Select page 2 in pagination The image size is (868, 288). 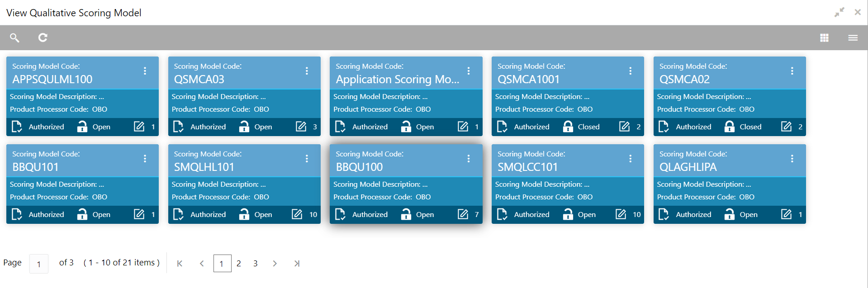[x=239, y=264]
